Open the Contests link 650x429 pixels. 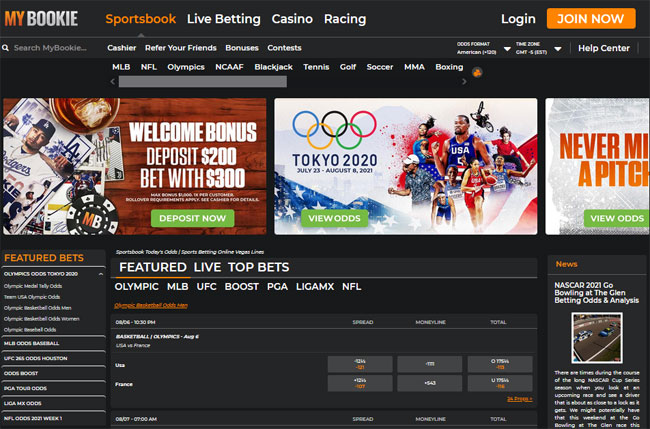coord(284,48)
